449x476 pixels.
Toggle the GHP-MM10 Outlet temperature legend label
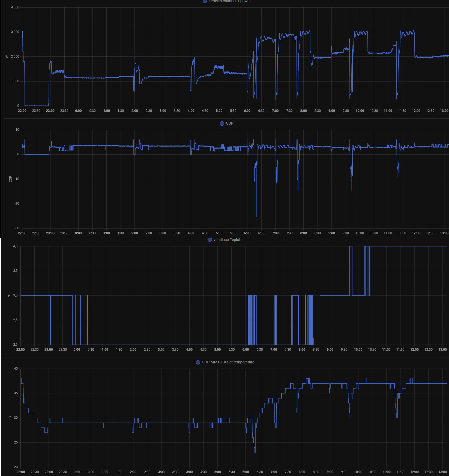click(x=228, y=362)
